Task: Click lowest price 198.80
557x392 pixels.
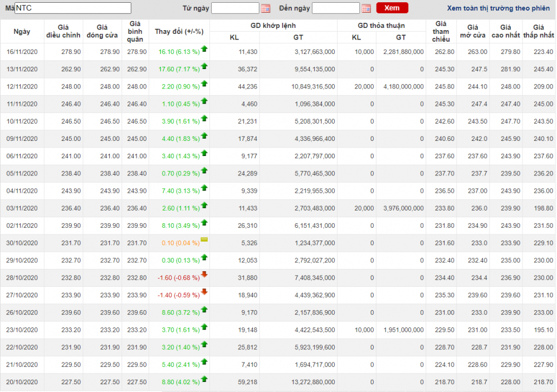Action: [x=544, y=208]
